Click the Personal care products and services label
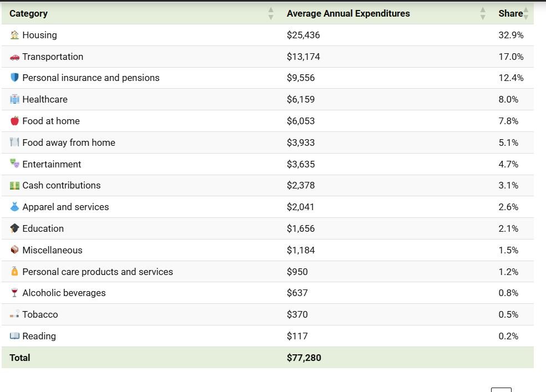The height and width of the screenshot is (392, 546). pyautogui.click(x=98, y=272)
